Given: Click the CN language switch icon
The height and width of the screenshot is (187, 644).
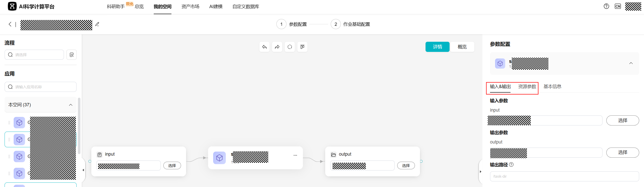Looking at the screenshot, I should click(618, 6).
